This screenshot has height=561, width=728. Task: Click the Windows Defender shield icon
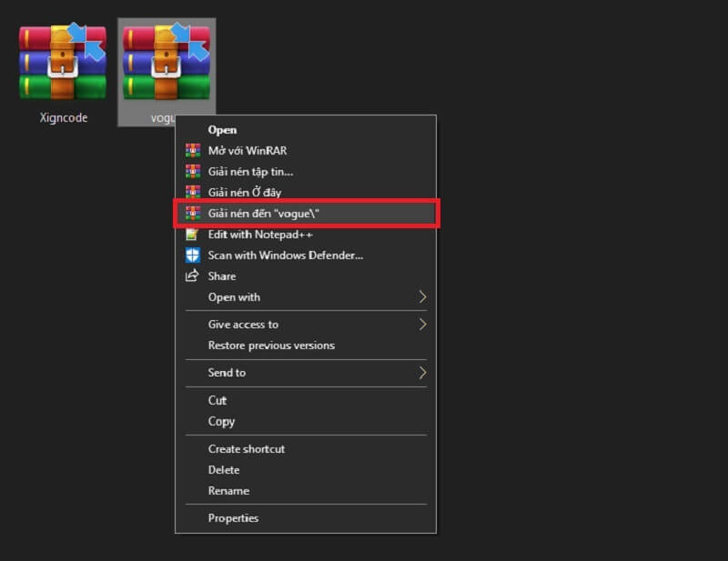click(192, 255)
